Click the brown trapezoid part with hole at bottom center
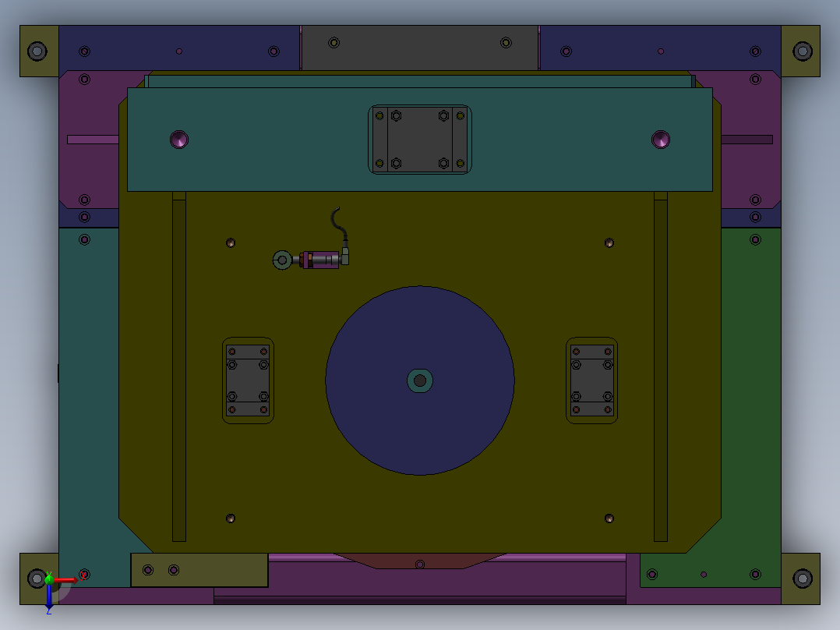The height and width of the screenshot is (630, 840). [x=420, y=562]
